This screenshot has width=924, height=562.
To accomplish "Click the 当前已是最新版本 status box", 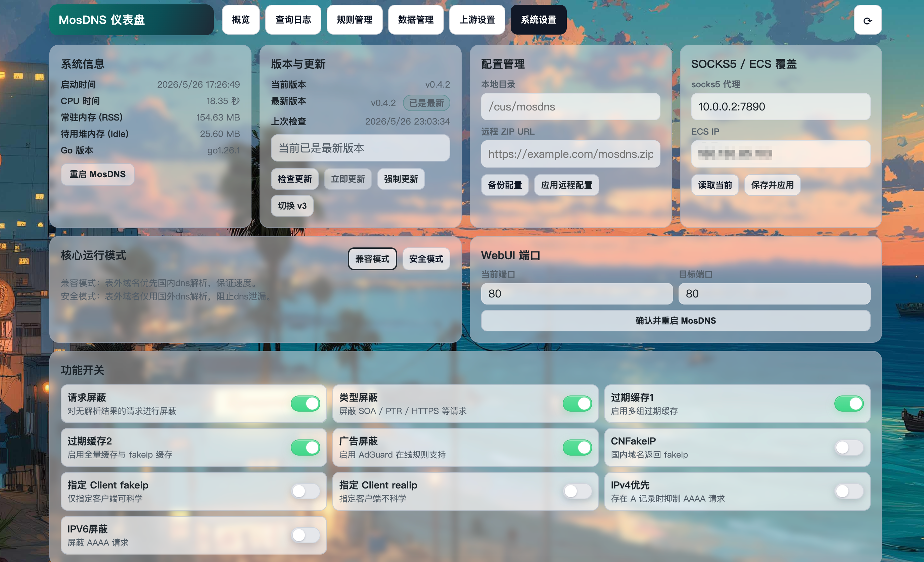I will pos(360,148).
